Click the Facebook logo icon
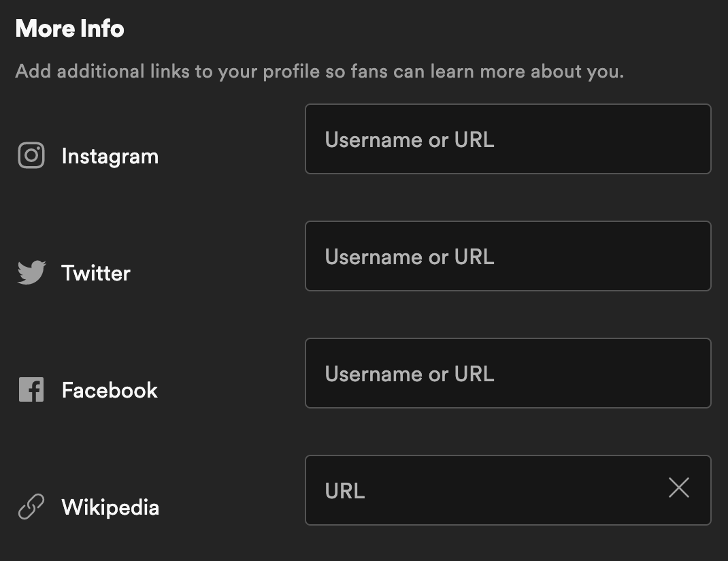 (x=31, y=390)
